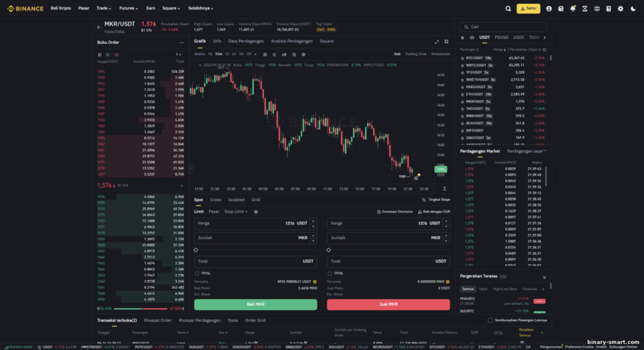Click the Cari pair search field

[504, 27]
